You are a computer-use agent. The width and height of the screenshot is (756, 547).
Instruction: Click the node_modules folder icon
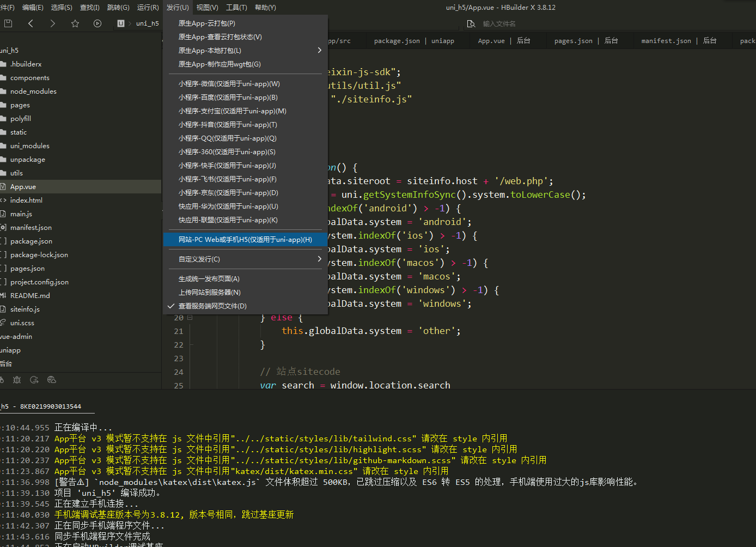[x=3, y=92]
